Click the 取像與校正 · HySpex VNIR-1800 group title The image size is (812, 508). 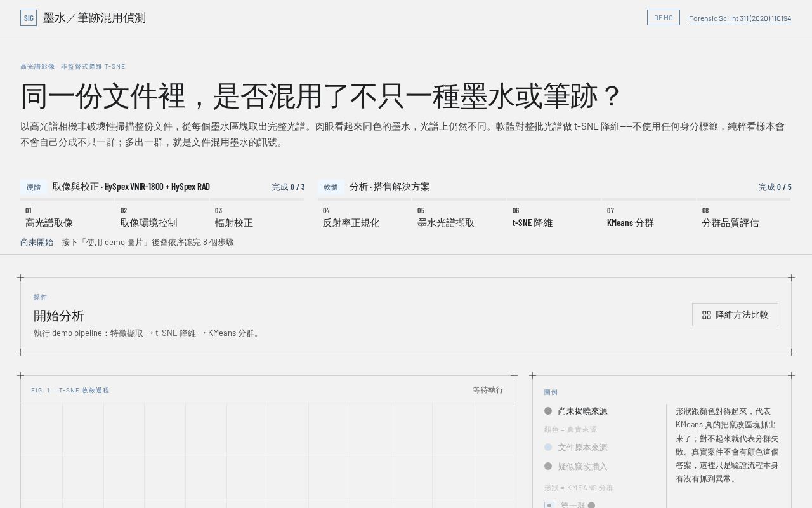click(x=131, y=187)
